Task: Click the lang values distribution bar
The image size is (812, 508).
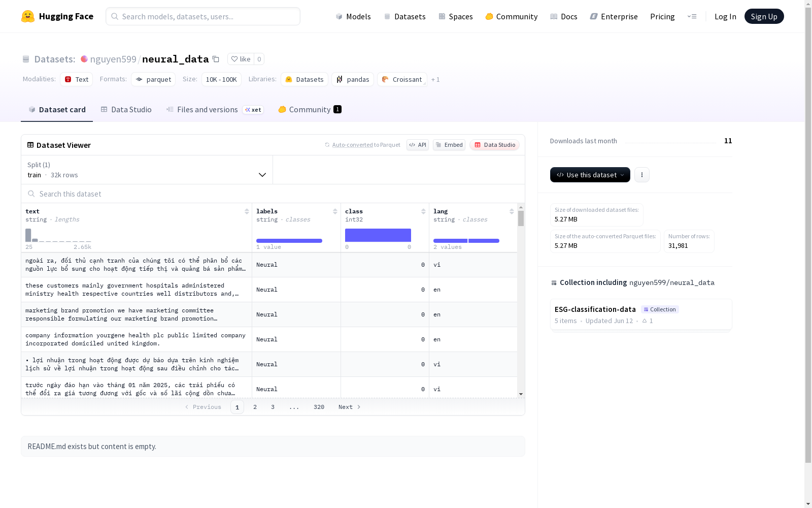Action: (x=466, y=241)
